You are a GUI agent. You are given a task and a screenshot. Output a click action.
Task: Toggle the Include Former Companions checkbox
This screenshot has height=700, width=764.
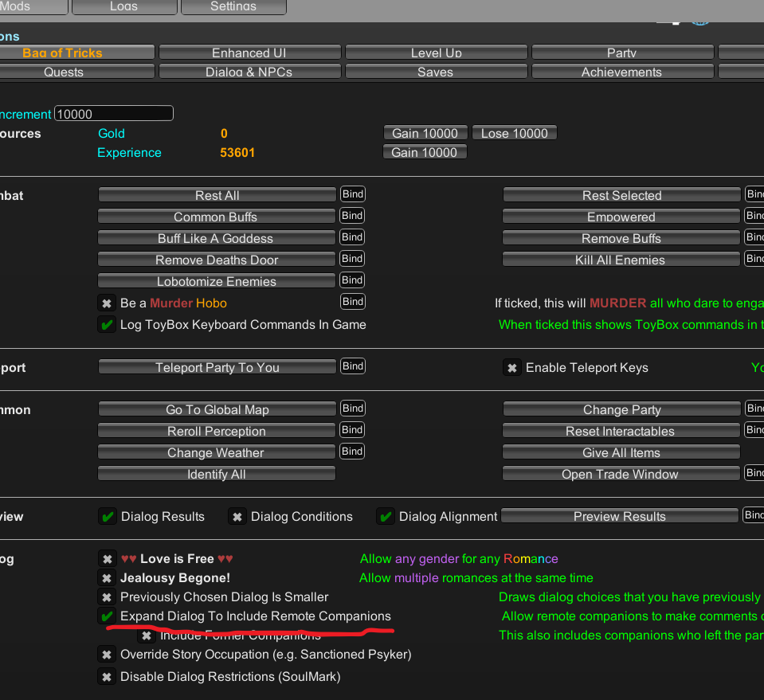[146, 635]
